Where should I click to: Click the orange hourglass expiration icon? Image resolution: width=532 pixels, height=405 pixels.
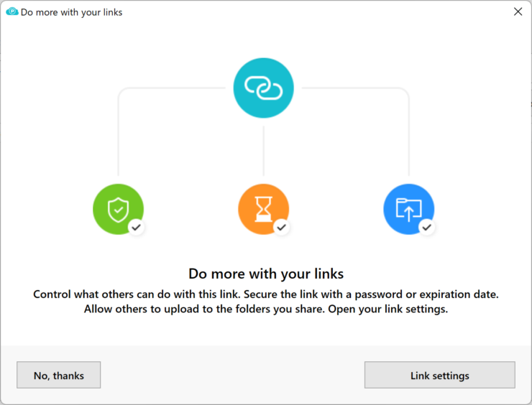click(263, 209)
